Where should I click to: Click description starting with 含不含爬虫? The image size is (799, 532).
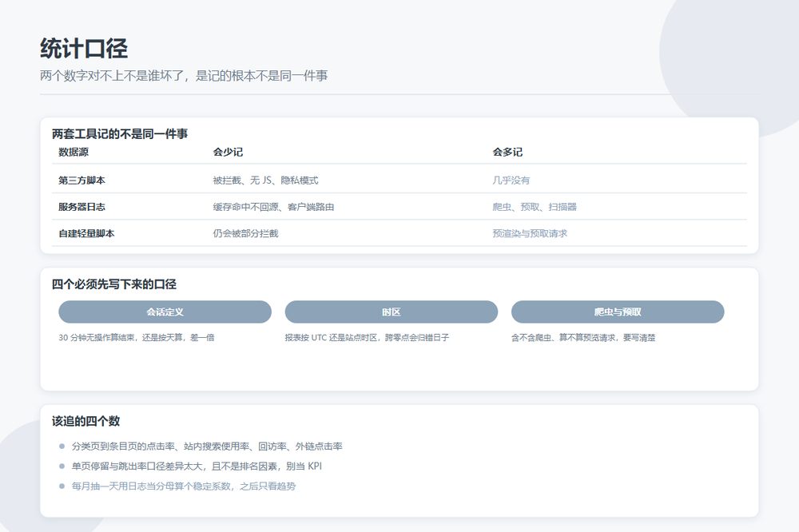(583, 337)
